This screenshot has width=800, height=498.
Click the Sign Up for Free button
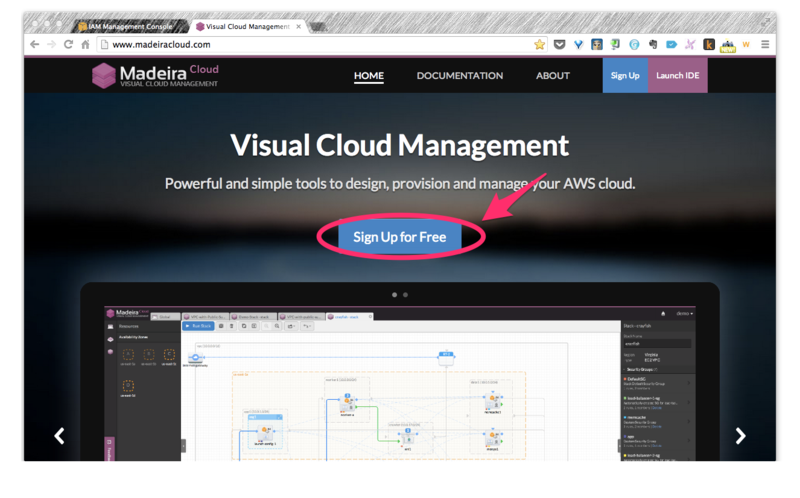[x=399, y=237]
